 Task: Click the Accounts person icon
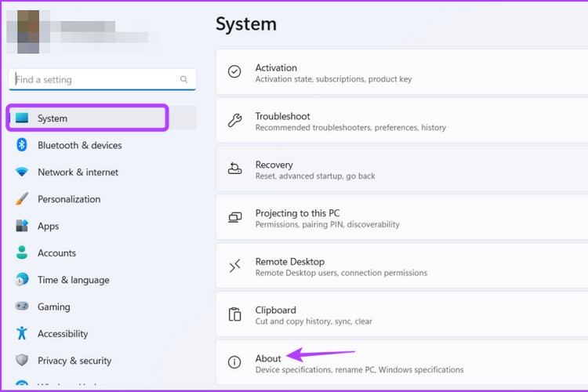(22, 252)
